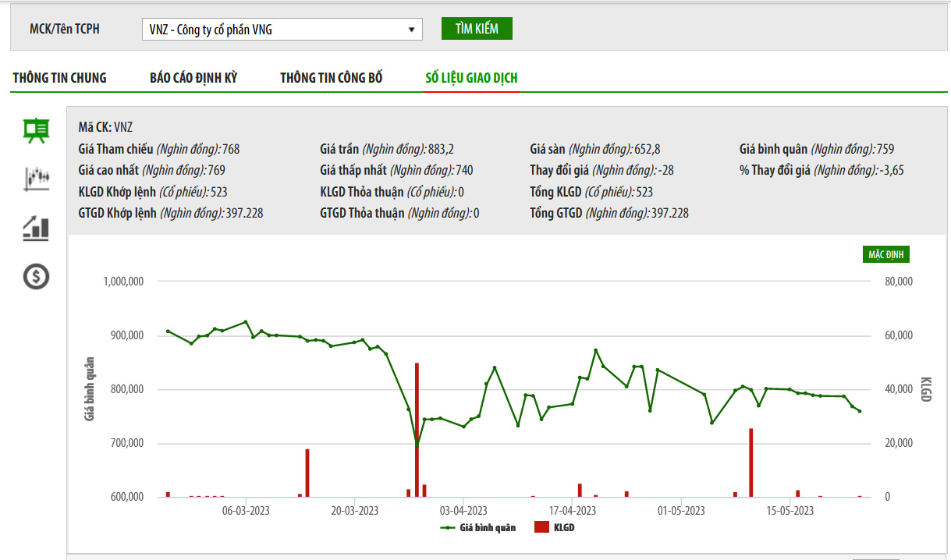Click the green presentation board sidebar icon
The image size is (951, 560).
tap(36, 130)
